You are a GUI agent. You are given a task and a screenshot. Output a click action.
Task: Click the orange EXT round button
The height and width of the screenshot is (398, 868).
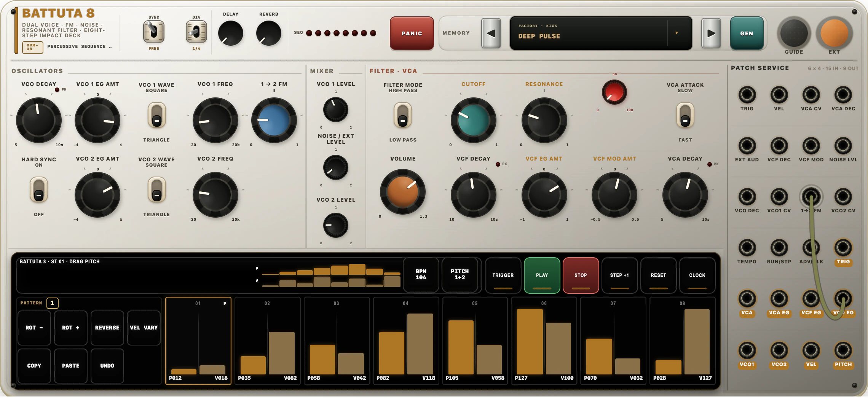(834, 33)
